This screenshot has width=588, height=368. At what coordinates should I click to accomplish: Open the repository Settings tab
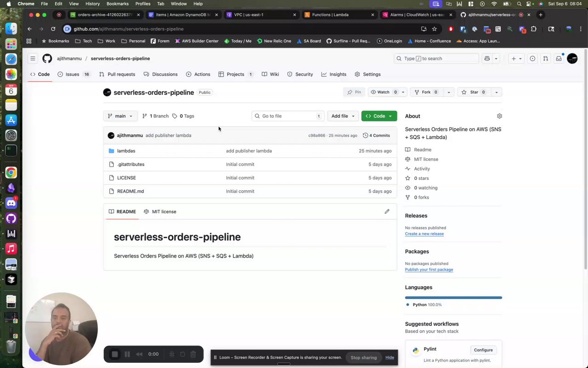pos(367,74)
